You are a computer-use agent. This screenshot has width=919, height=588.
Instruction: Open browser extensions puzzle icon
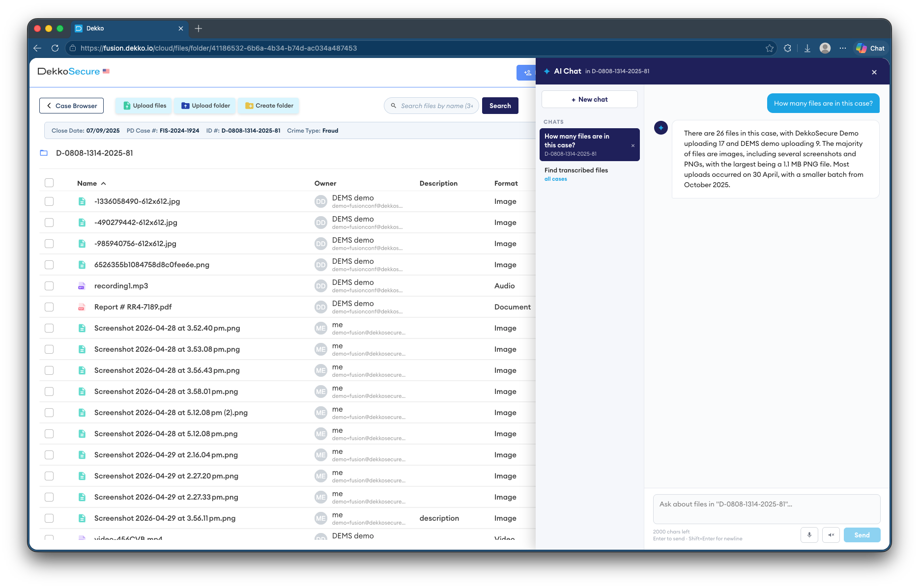point(788,48)
